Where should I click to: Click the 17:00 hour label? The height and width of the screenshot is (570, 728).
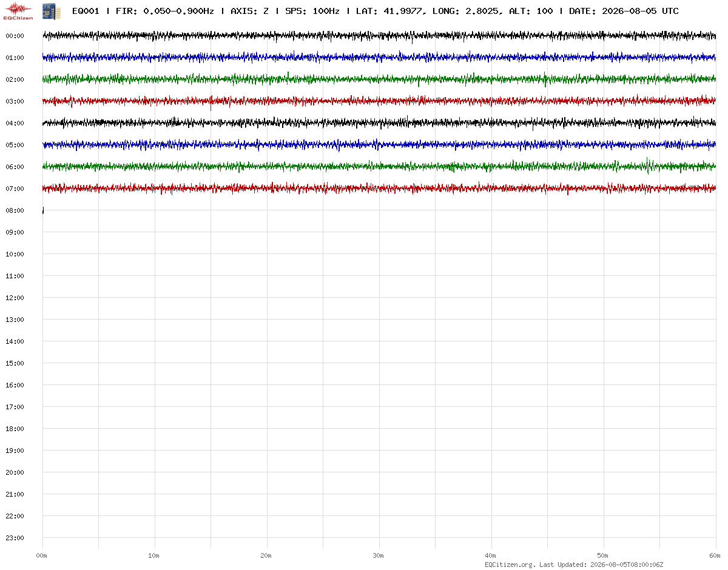point(15,407)
